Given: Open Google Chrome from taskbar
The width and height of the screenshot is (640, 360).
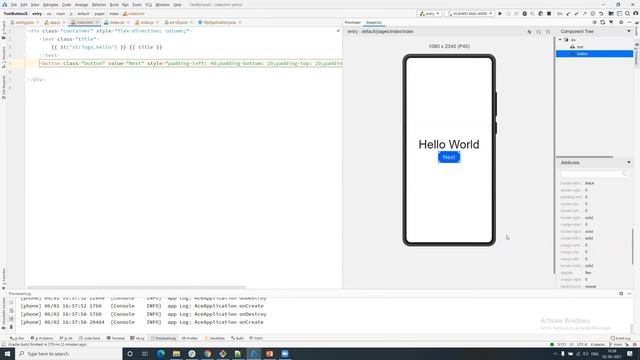Looking at the screenshot, I should pyautogui.click(x=207, y=353).
